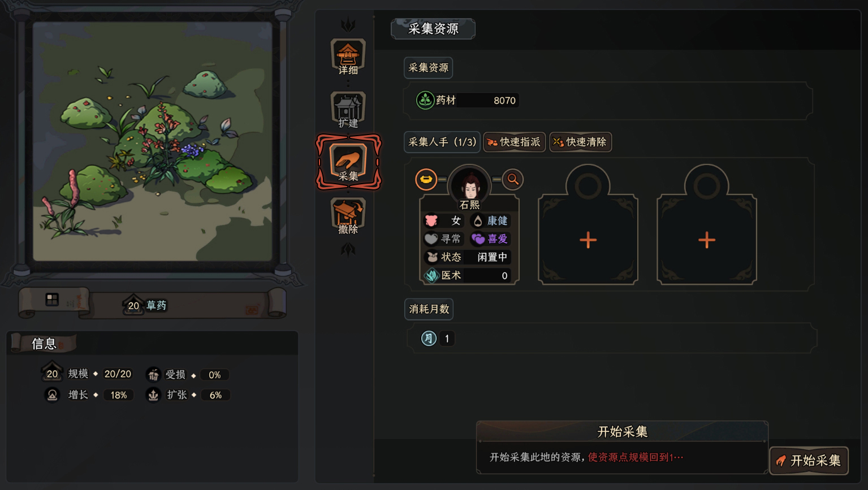Click the 快速清除 quick clear button

(x=580, y=142)
